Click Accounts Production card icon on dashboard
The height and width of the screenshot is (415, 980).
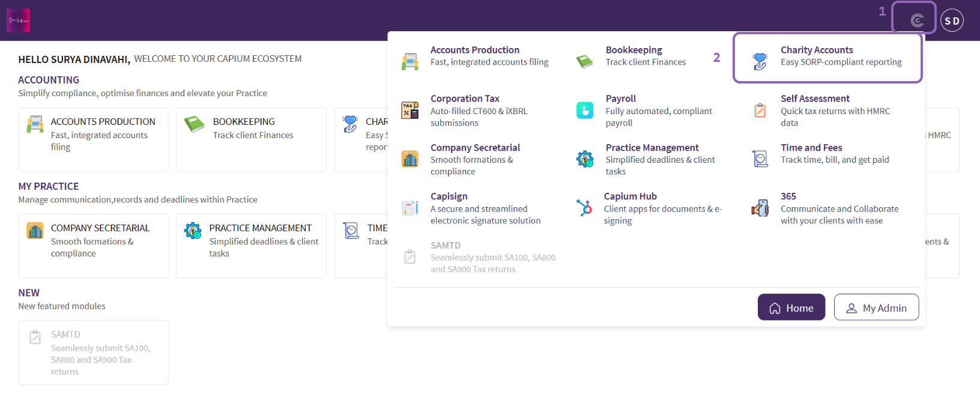click(x=35, y=124)
